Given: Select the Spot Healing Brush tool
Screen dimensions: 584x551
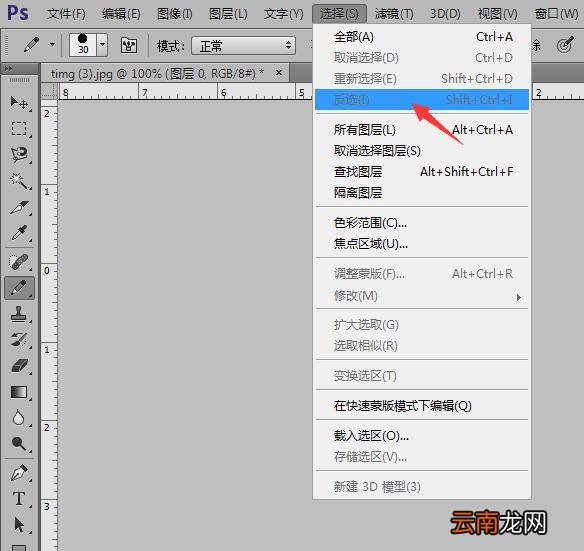Looking at the screenshot, I should click(19, 262).
